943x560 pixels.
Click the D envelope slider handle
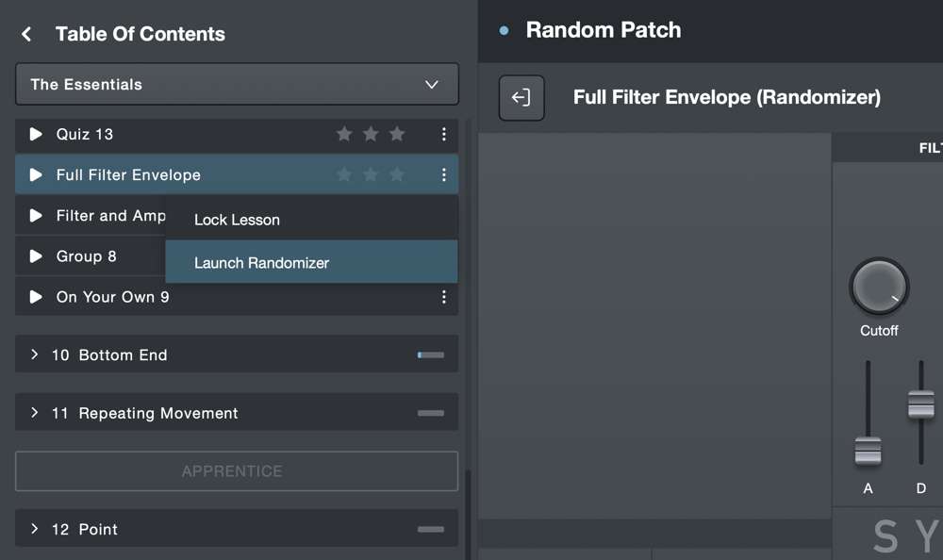click(x=920, y=404)
